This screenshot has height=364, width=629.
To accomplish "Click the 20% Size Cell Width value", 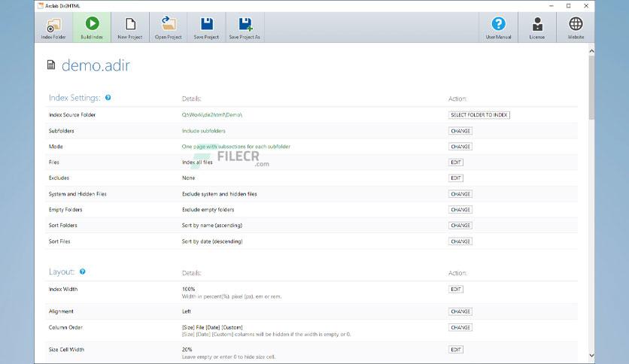I will [x=187, y=350].
